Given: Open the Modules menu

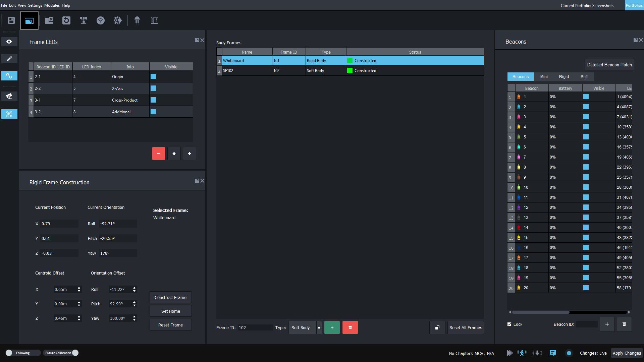Looking at the screenshot, I should (52, 5).
